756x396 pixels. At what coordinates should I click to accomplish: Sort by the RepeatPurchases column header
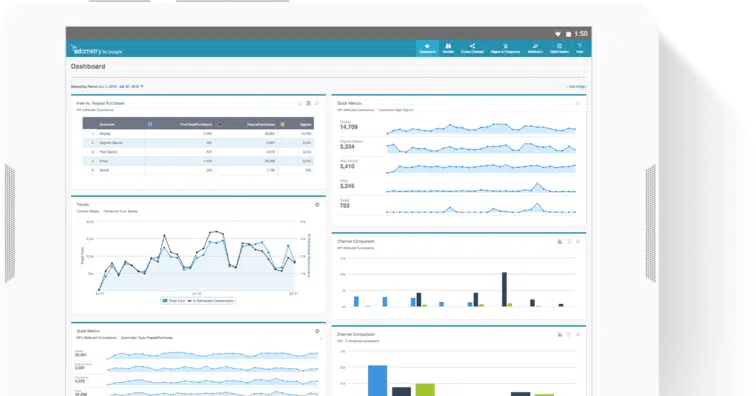pos(261,124)
